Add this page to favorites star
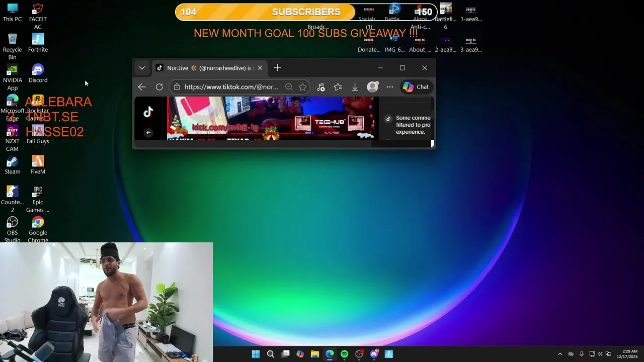 (302, 87)
